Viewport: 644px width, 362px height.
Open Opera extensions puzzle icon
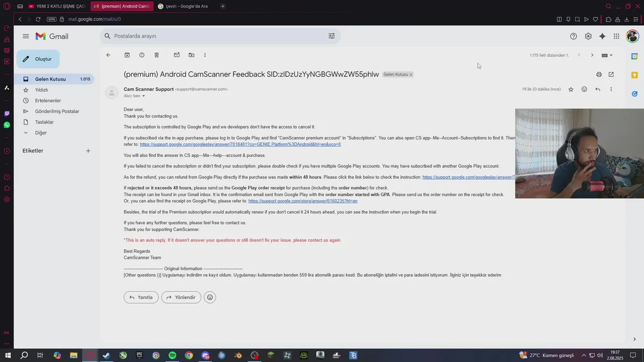click(x=608, y=19)
